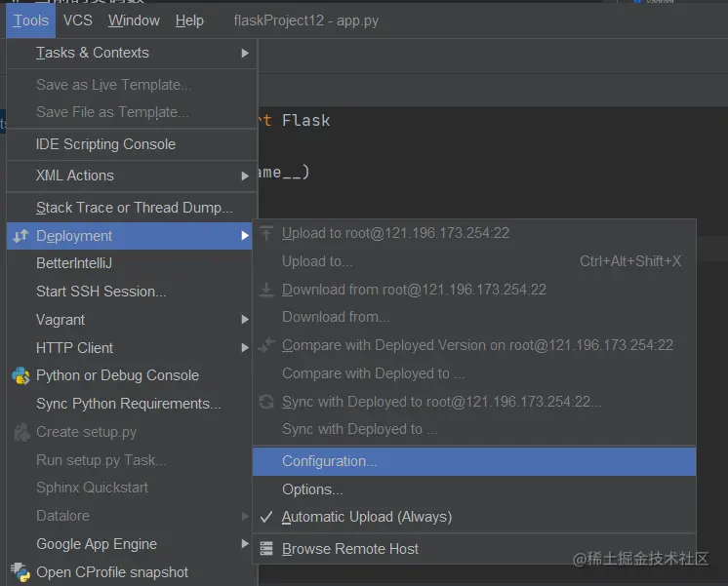Click the sync refresh icon

(x=266, y=402)
